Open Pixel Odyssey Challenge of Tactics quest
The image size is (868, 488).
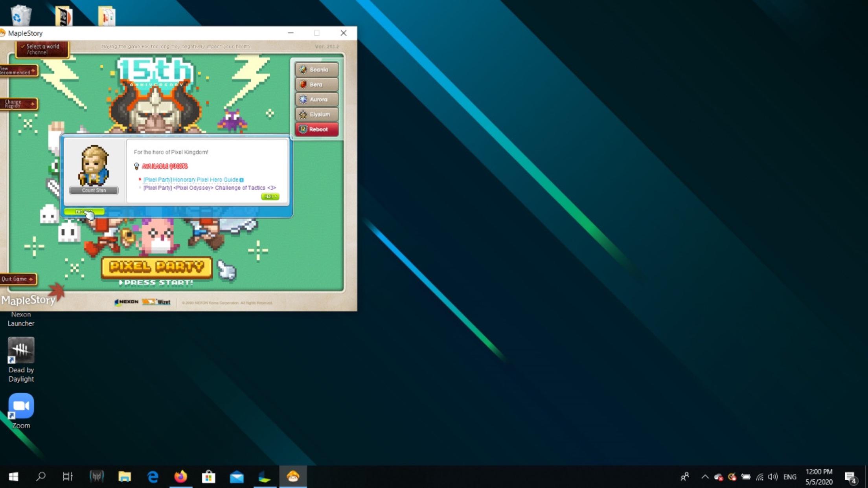(209, 188)
